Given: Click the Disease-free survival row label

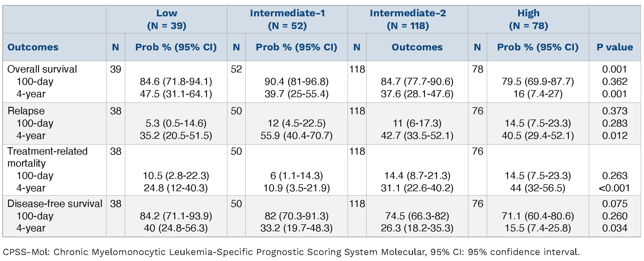Looking at the screenshot, I should tap(55, 204).
